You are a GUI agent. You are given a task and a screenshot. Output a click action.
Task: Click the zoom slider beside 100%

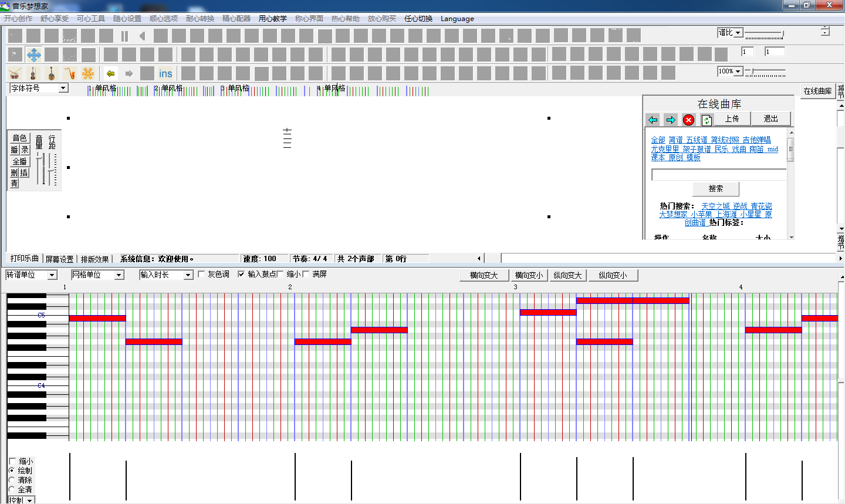tap(765, 72)
